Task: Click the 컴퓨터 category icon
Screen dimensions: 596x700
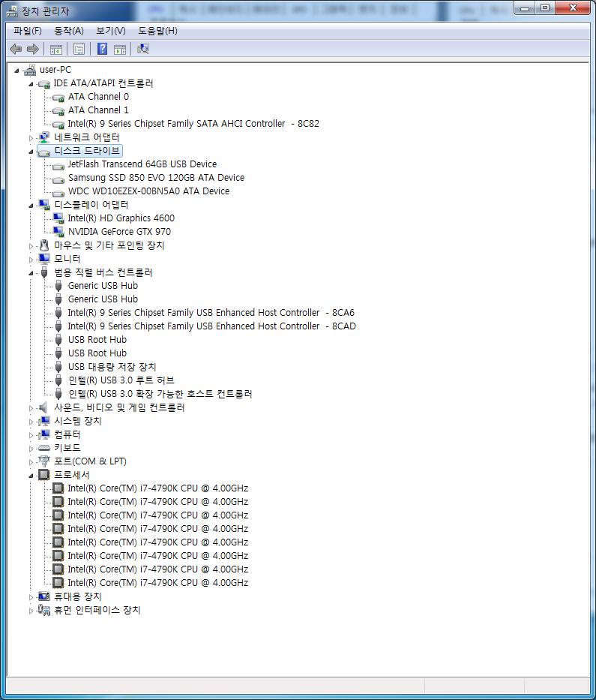Action: point(43,434)
